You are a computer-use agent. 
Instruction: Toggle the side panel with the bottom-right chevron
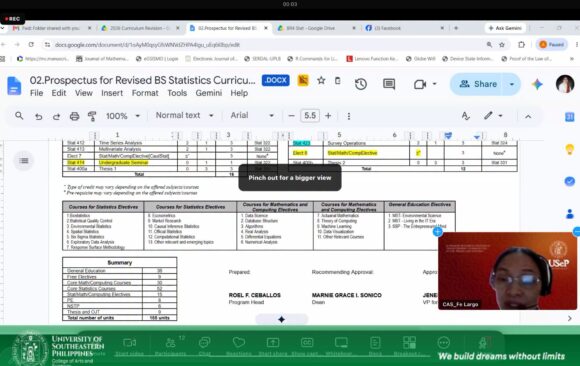pyautogui.click(x=569, y=318)
